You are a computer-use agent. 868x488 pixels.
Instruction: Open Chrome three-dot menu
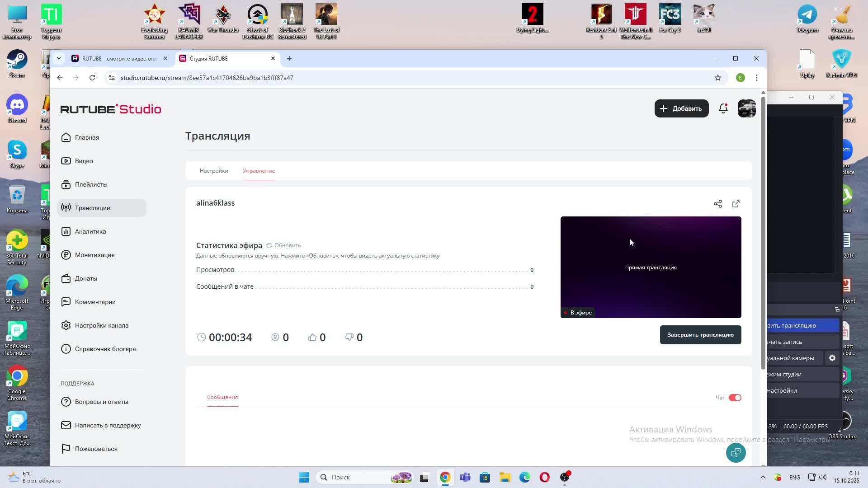[756, 78]
